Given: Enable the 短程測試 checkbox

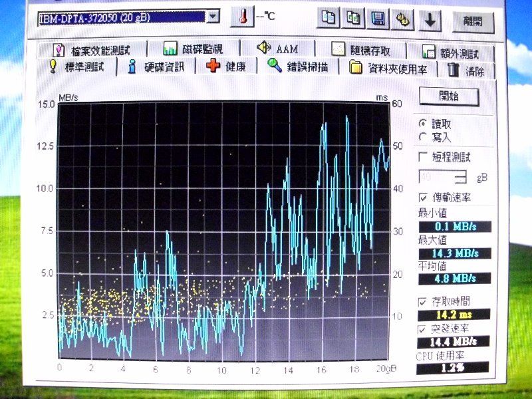Looking at the screenshot, I should pos(423,157).
